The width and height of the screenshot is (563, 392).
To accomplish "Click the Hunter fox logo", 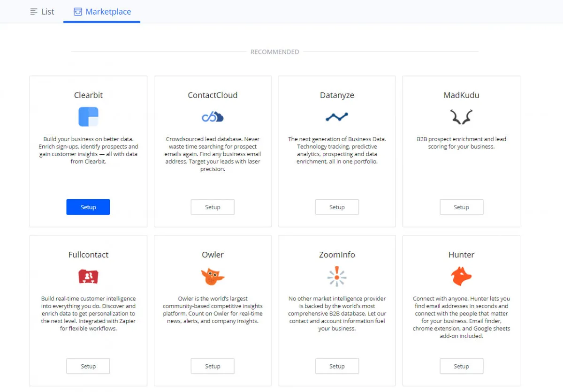I will (461, 276).
